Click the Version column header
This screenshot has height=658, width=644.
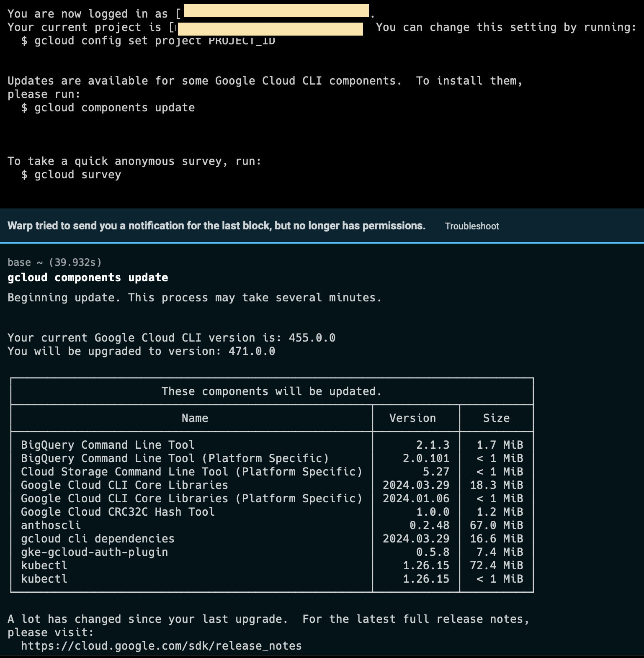click(x=412, y=419)
